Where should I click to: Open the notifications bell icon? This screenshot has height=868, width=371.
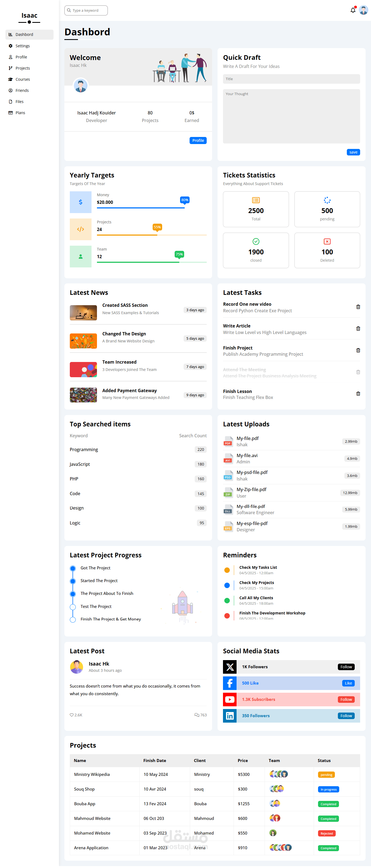(x=353, y=10)
